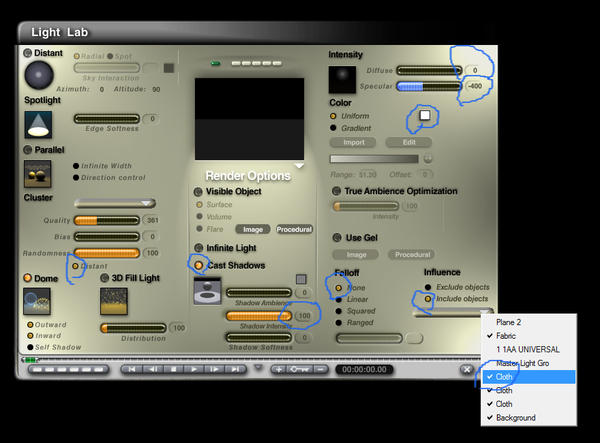Screen dimensions: 600x443
Task: Enable Self Shadow option
Action: click(30, 347)
